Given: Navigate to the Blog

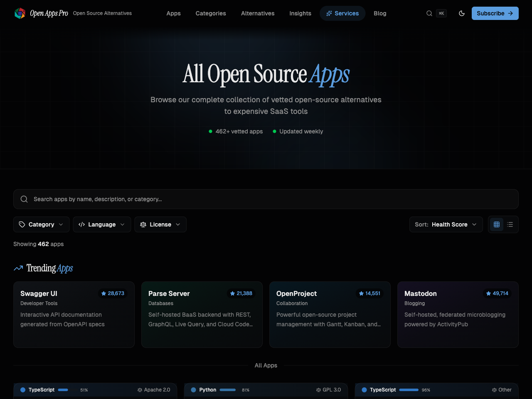Looking at the screenshot, I should click(x=380, y=13).
